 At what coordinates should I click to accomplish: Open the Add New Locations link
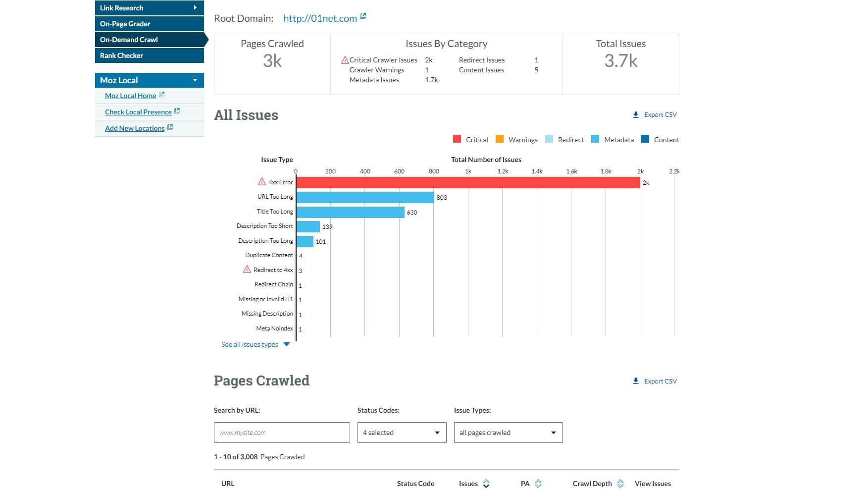coord(135,128)
